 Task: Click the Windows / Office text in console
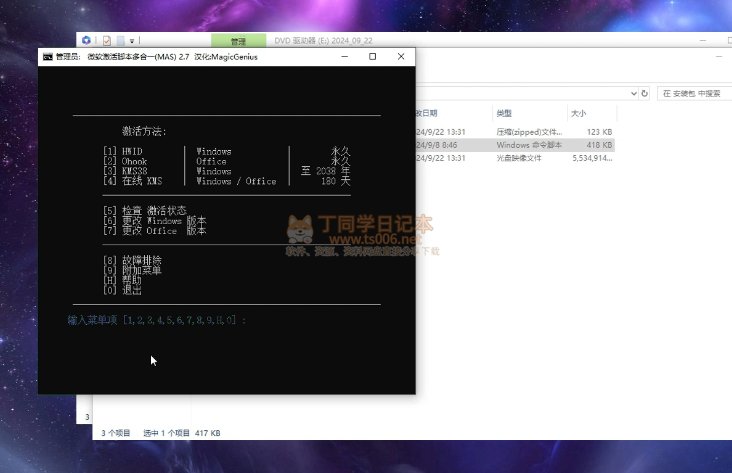tap(236, 181)
